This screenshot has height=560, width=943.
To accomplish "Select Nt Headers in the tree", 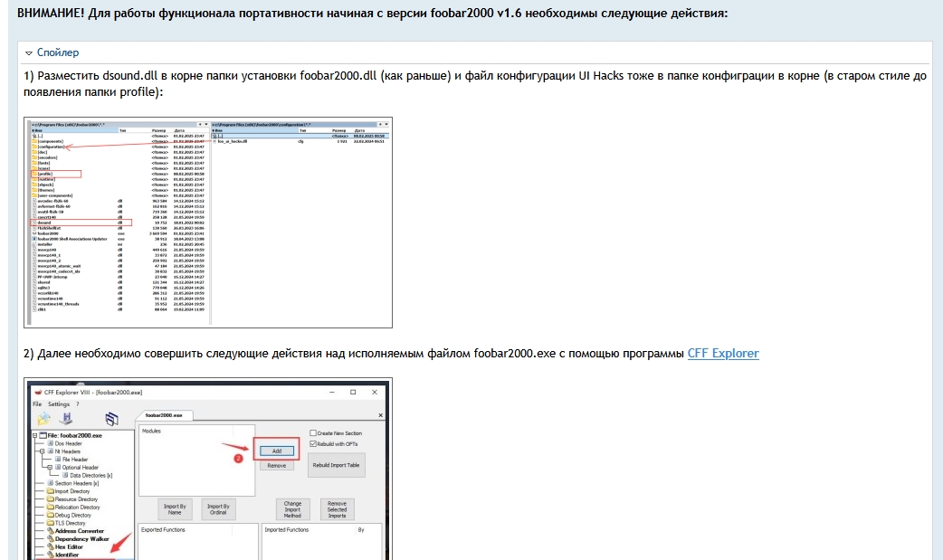I will [67, 451].
